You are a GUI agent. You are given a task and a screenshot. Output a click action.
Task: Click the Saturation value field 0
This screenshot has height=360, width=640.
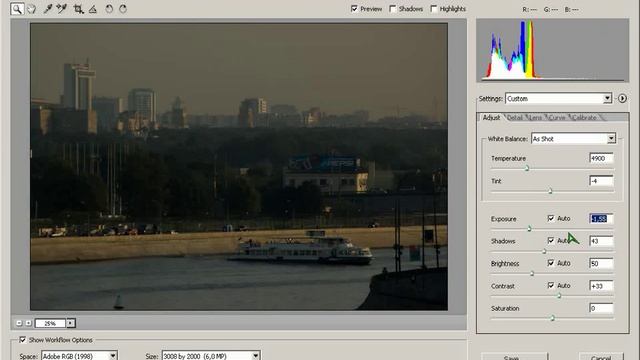(x=601, y=308)
